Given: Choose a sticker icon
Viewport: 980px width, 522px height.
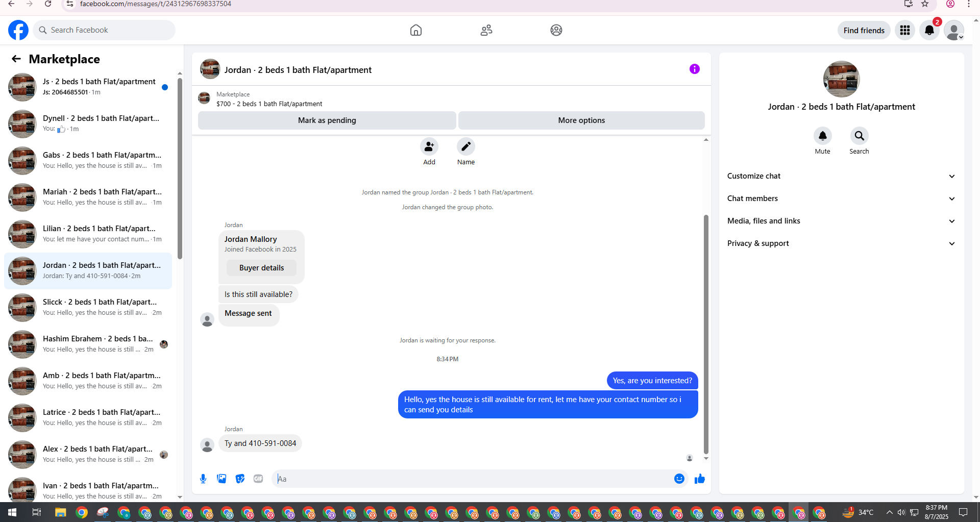Looking at the screenshot, I should point(240,479).
